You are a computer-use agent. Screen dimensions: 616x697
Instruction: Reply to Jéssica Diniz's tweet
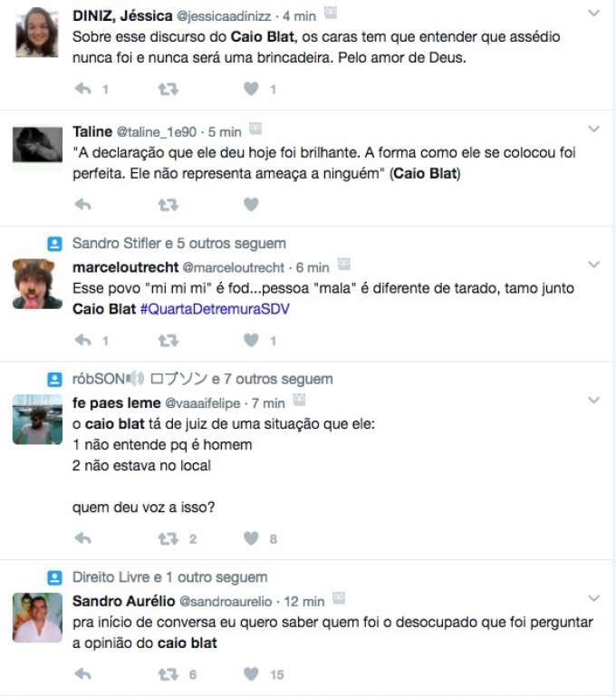[x=83, y=89]
